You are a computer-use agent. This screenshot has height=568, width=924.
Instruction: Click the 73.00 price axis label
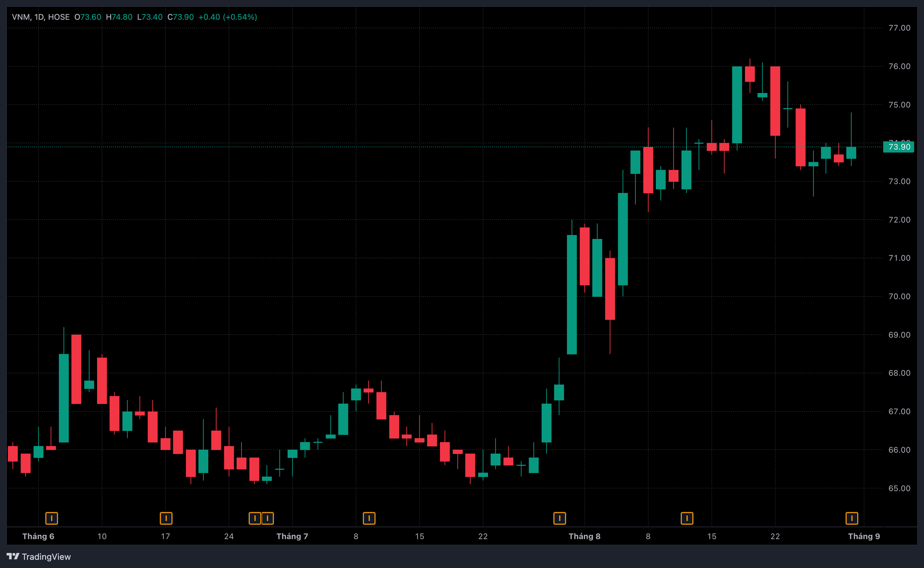pyautogui.click(x=899, y=181)
